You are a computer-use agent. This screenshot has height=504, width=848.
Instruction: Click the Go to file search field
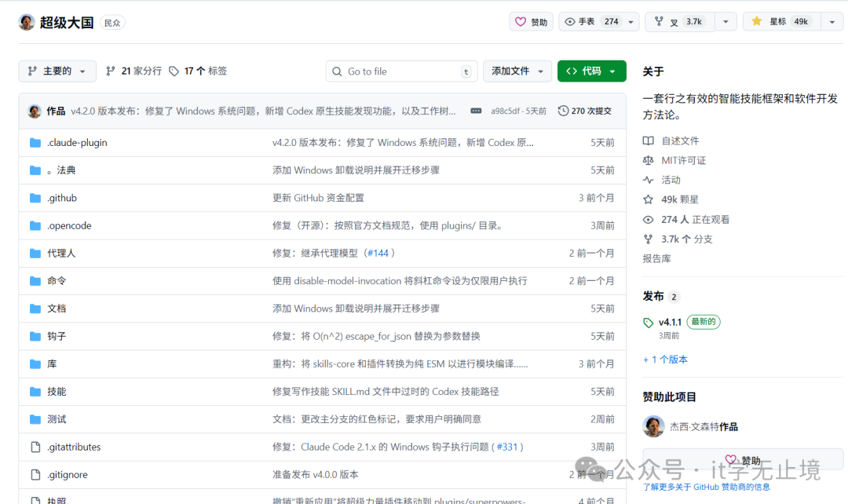(x=401, y=71)
